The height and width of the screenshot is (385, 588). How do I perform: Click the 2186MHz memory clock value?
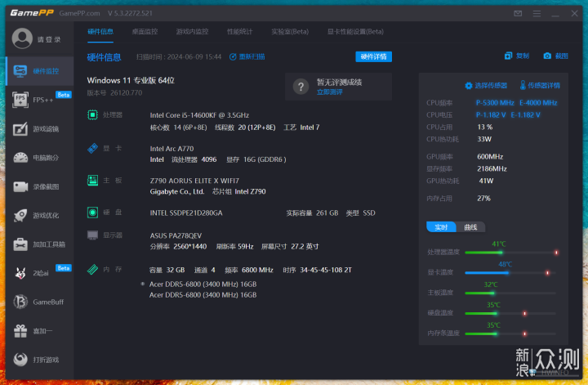[x=492, y=169]
